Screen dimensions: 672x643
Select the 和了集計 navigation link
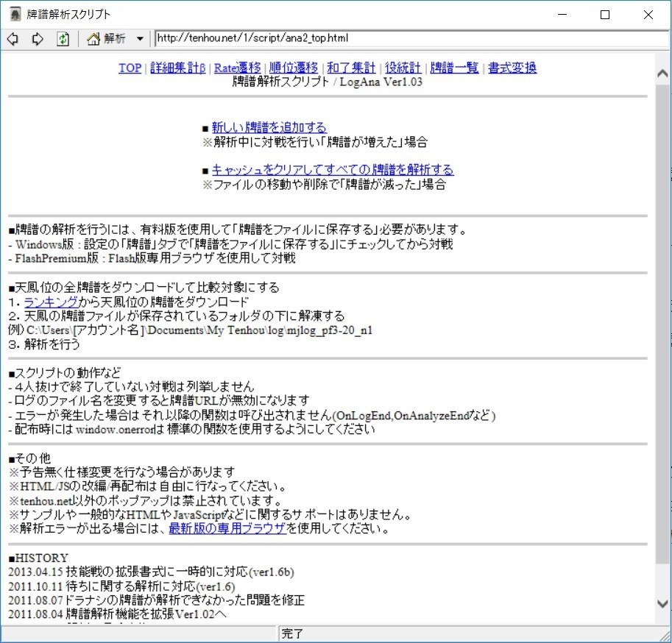pos(351,68)
